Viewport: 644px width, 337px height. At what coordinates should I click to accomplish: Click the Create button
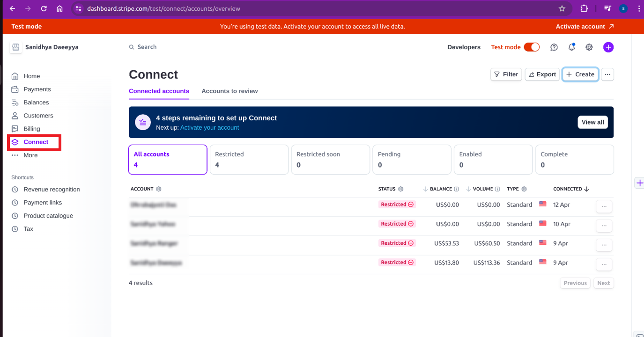[580, 74]
